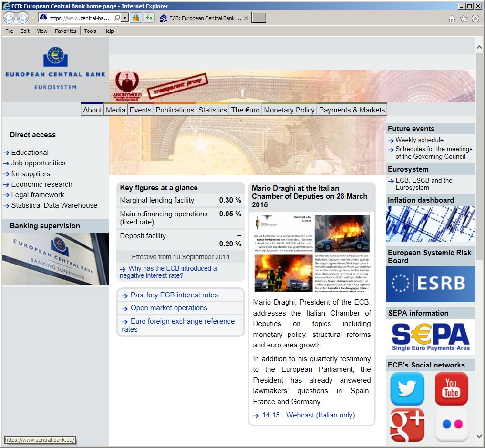Open the Monetary Policy navigation tab
Image resolution: width=485 pixels, height=448 pixels.
[289, 110]
